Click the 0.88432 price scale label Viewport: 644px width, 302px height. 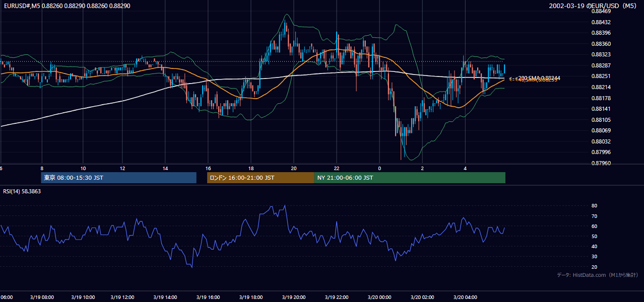click(601, 22)
